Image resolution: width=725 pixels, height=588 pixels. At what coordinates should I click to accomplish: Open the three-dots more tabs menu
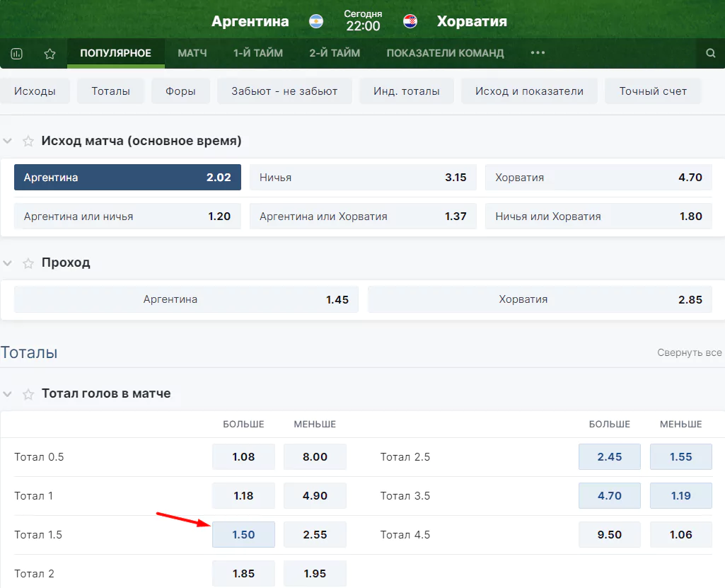pos(538,53)
